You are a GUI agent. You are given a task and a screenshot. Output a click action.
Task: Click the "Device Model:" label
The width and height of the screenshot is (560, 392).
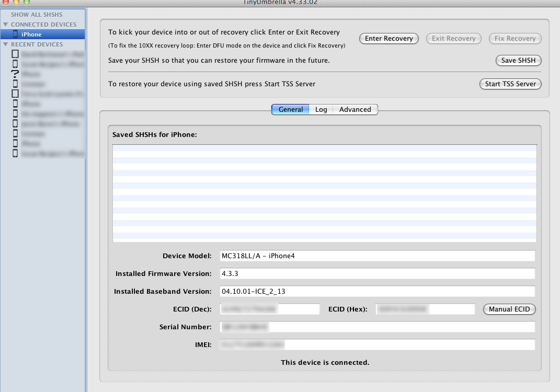coord(187,256)
